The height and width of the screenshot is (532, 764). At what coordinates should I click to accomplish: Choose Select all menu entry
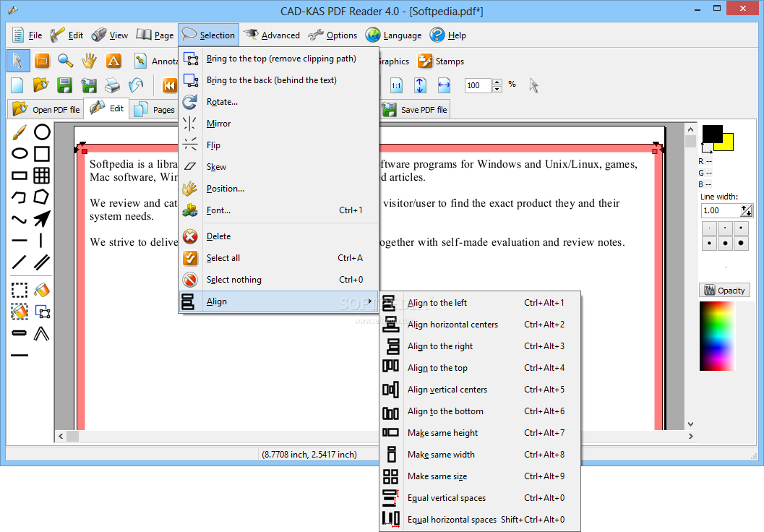pyautogui.click(x=279, y=258)
